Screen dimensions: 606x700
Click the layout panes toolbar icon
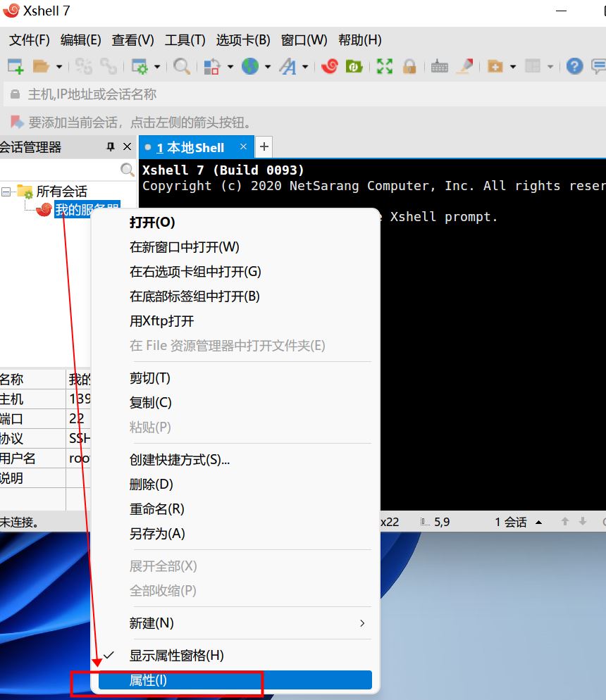[x=532, y=66]
